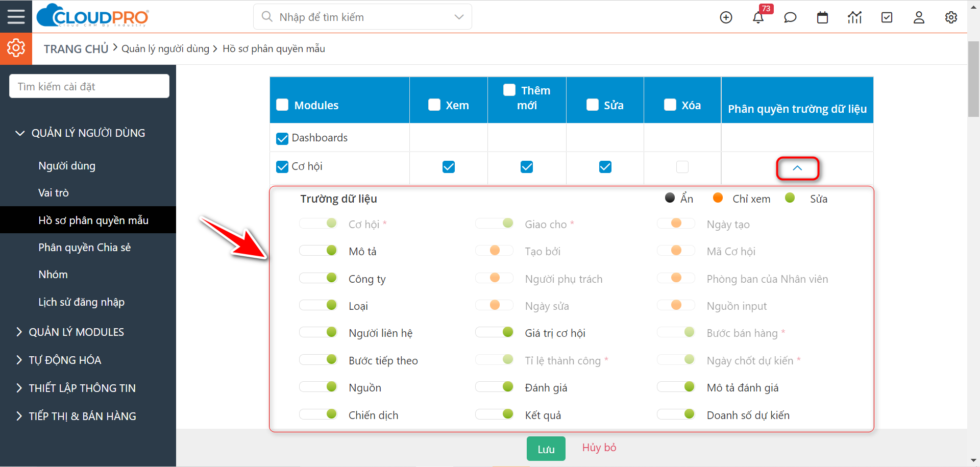
Task: Check the Thêm mới header checkbox
Action: 509,90
